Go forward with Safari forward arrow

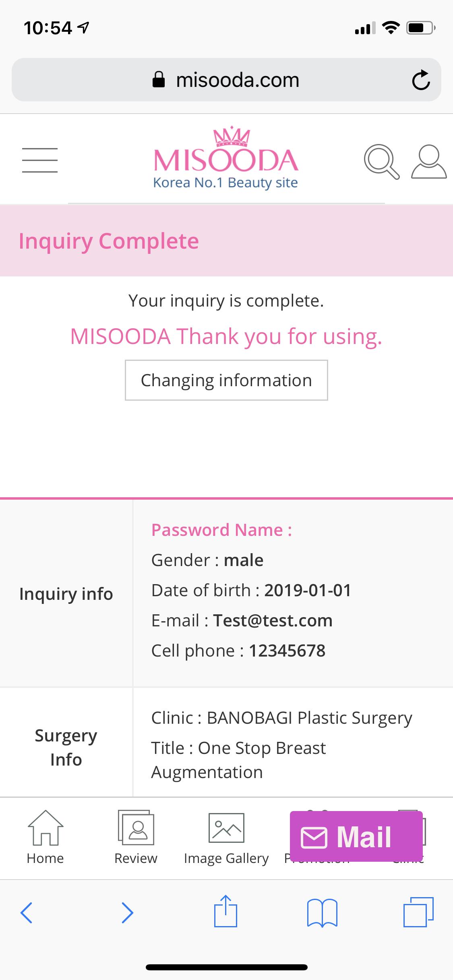(x=127, y=913)
